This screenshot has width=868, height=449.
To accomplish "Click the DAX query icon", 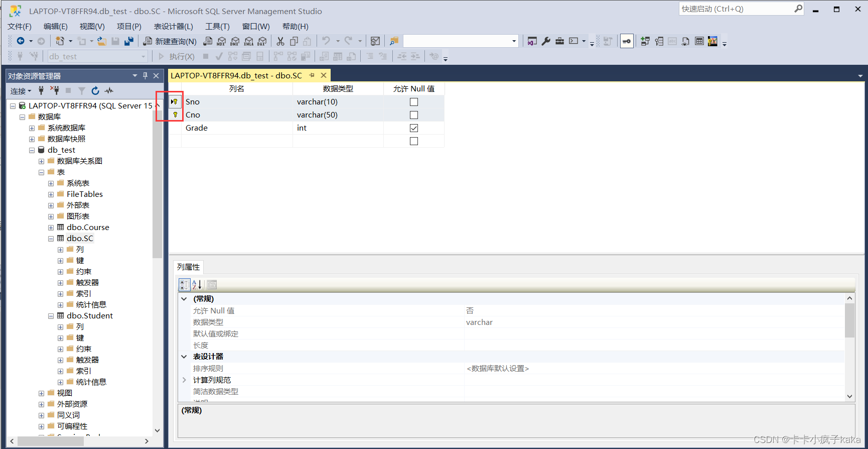I will (262, 41).
